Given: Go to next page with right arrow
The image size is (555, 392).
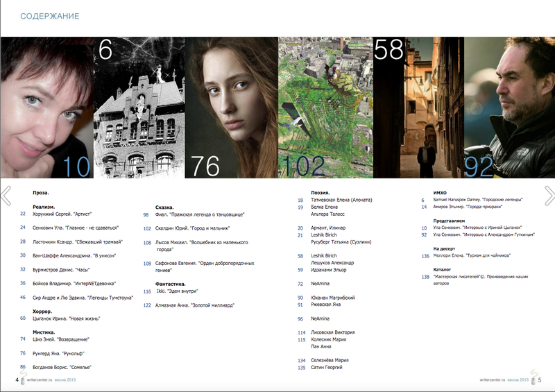Looking at the screenshot, I should click(549, 196).
